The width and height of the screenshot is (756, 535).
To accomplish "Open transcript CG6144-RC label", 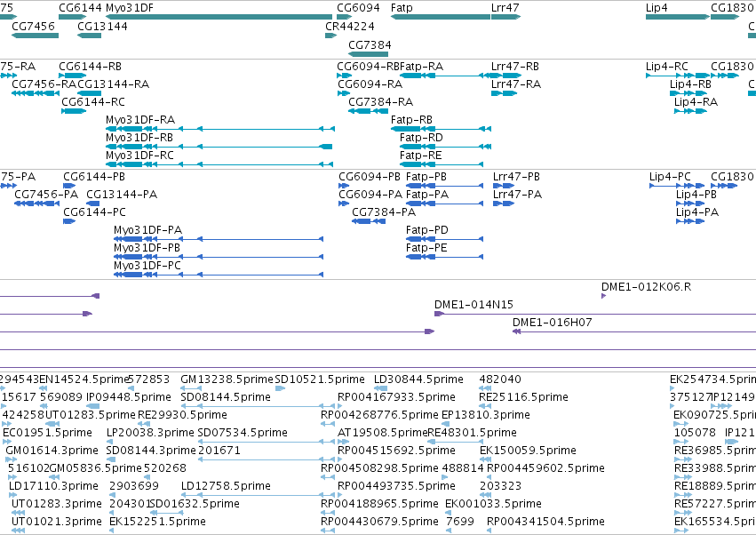I will click(93, 102).
